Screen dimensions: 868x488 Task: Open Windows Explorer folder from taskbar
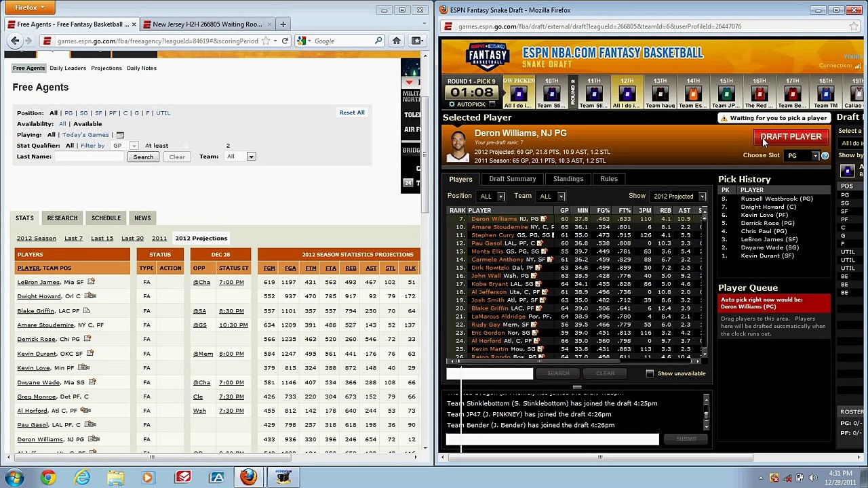[115, 477]
